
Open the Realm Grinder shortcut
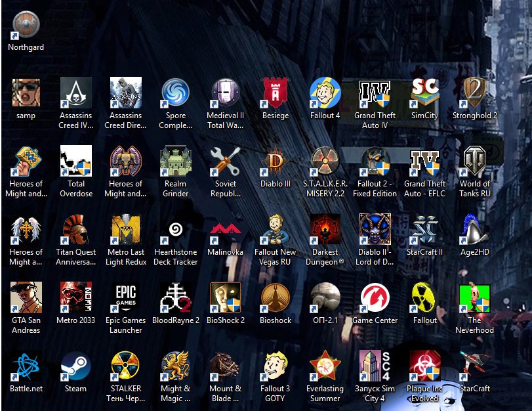click(176, 161)
